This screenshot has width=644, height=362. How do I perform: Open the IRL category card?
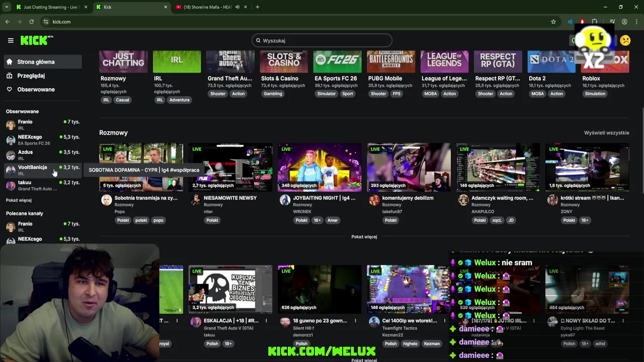[177, 62]
